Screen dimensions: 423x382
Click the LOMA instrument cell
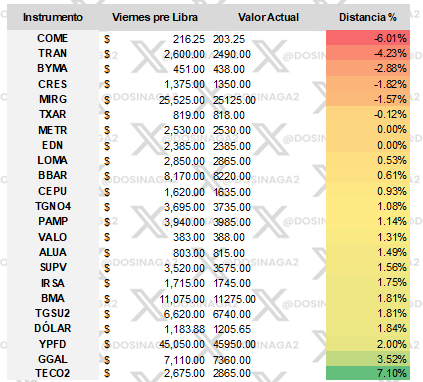coord(53,160)
